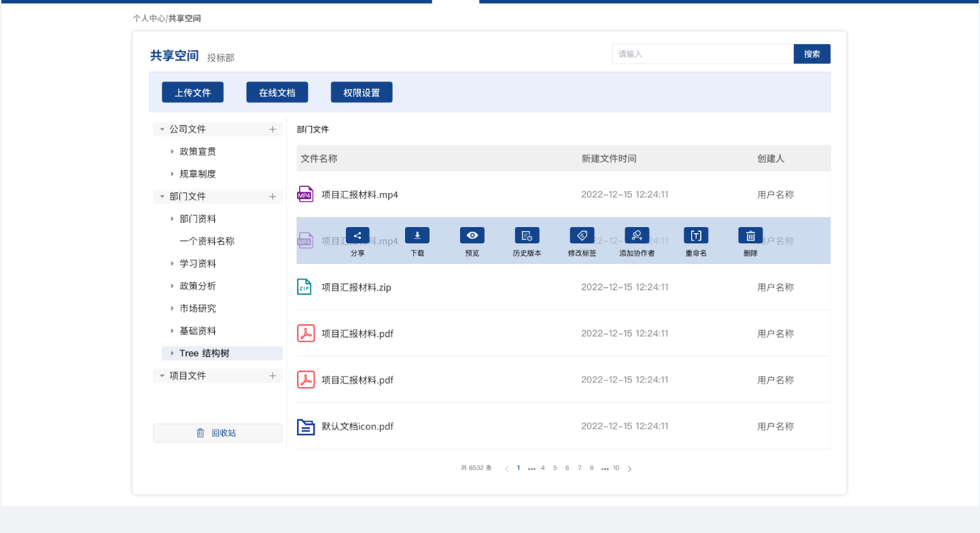Viewport: 980px width, 533px height.
Task: Click the second pagination ellipsis before 10
Action: click(605, 468)
